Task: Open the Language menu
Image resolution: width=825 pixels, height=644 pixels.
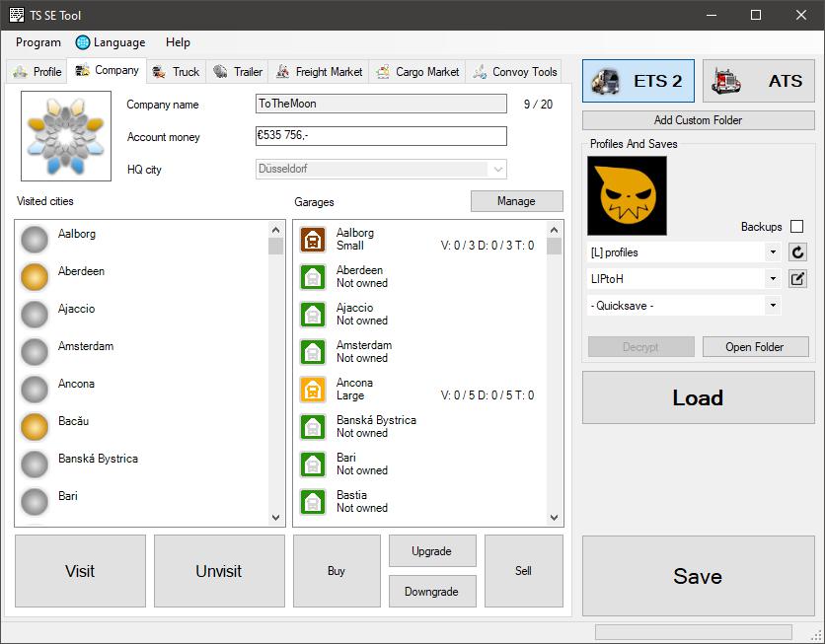Action: [x=110, y=42]
